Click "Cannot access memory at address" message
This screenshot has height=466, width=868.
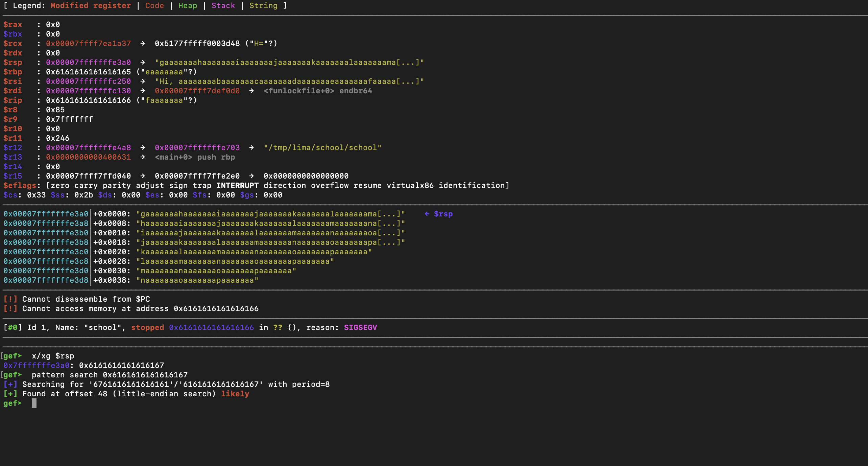point(140,309)
